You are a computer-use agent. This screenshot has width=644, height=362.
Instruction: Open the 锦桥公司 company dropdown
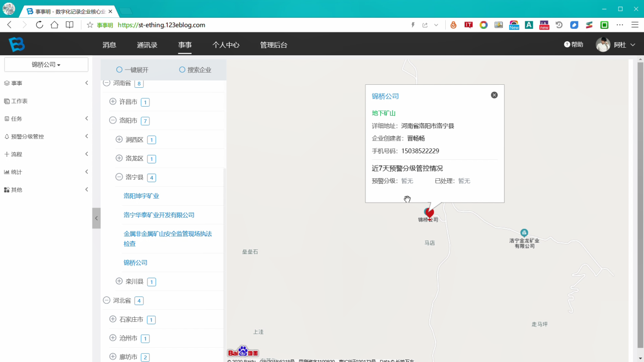click(x=46, y=64)
